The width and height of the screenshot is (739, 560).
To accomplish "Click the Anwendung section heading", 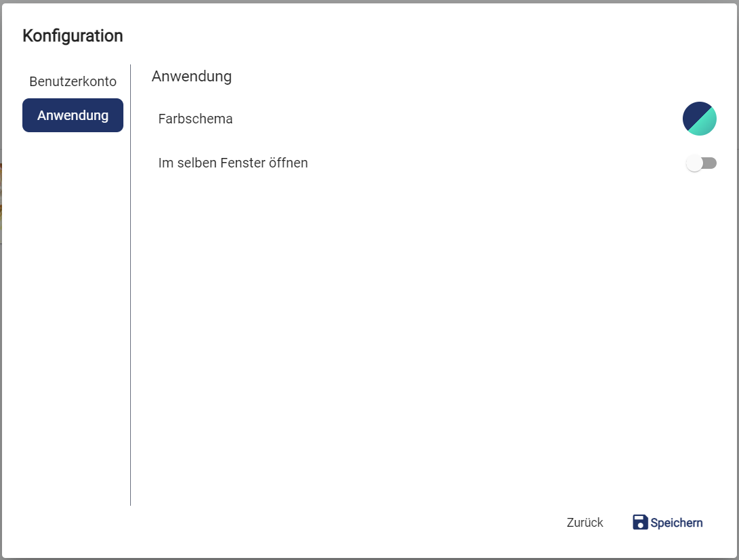I will [x=191, y=76].
